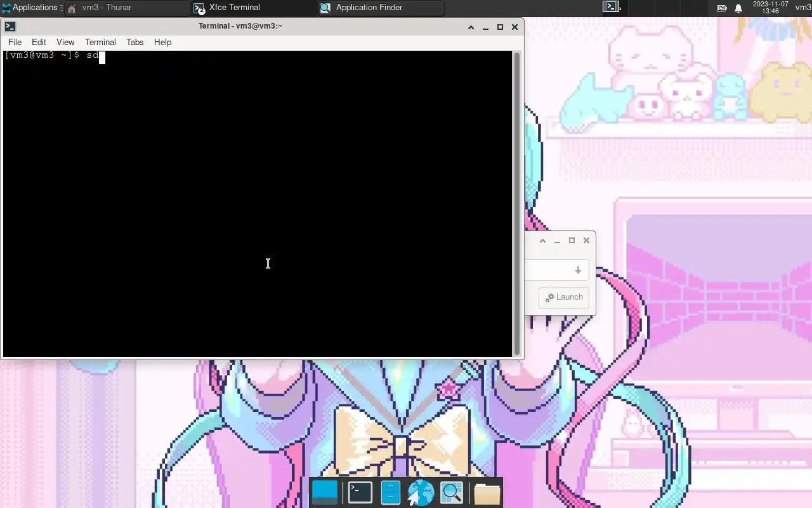Screen dimensions: 812x508
Task: Maximize the Application Finder window
Action: pos(572,240)
